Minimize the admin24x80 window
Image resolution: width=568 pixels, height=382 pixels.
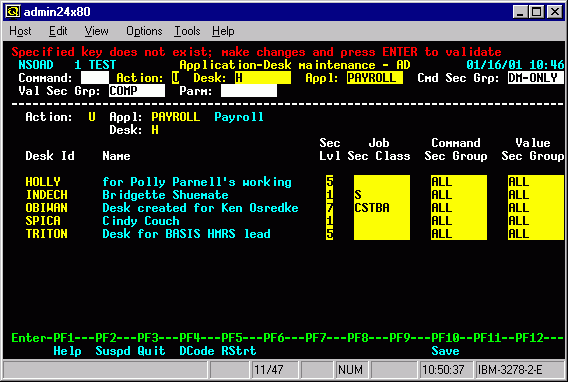[x=520, y=12]
